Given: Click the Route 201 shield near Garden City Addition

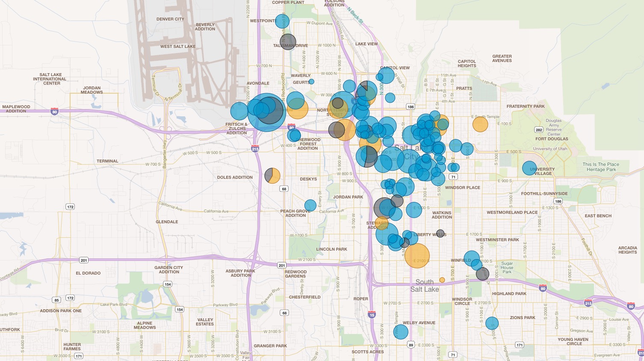Looking at the screenshot, I should (84, 260).
